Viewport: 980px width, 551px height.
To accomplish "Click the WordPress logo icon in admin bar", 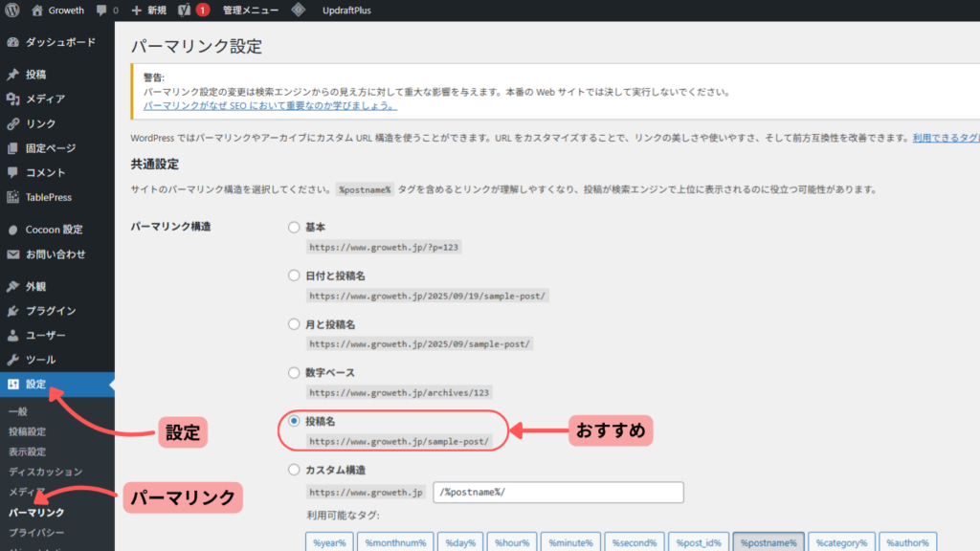I will pos(13,11).
